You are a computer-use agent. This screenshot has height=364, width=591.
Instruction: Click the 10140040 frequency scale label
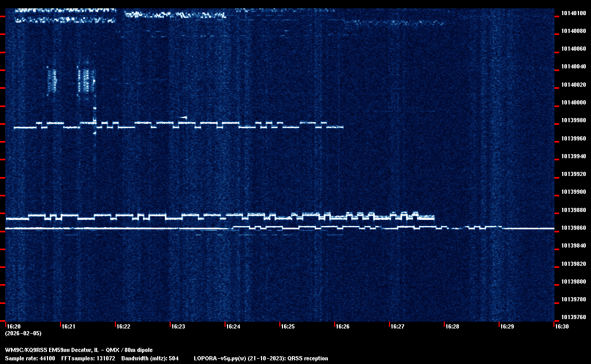click(x=573, y=67)
